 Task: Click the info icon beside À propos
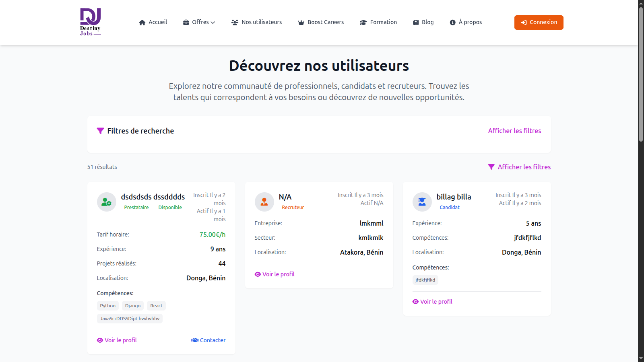[453, 23]
